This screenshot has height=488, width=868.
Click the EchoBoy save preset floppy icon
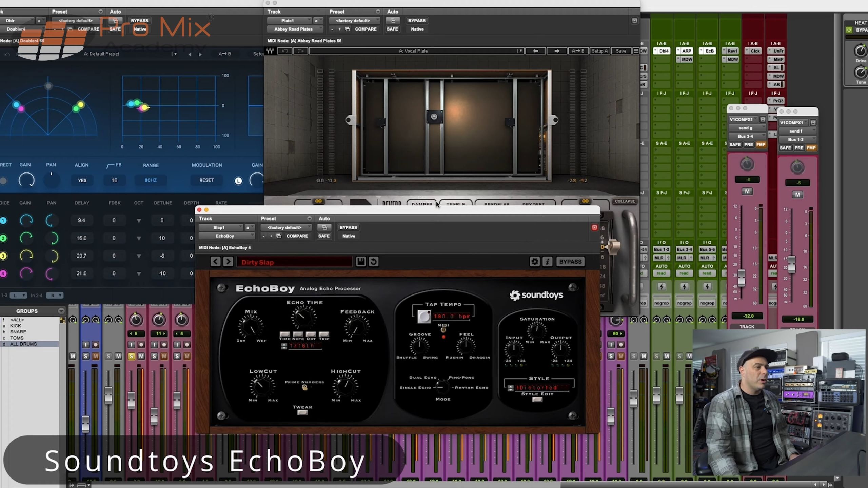(360, 261)
